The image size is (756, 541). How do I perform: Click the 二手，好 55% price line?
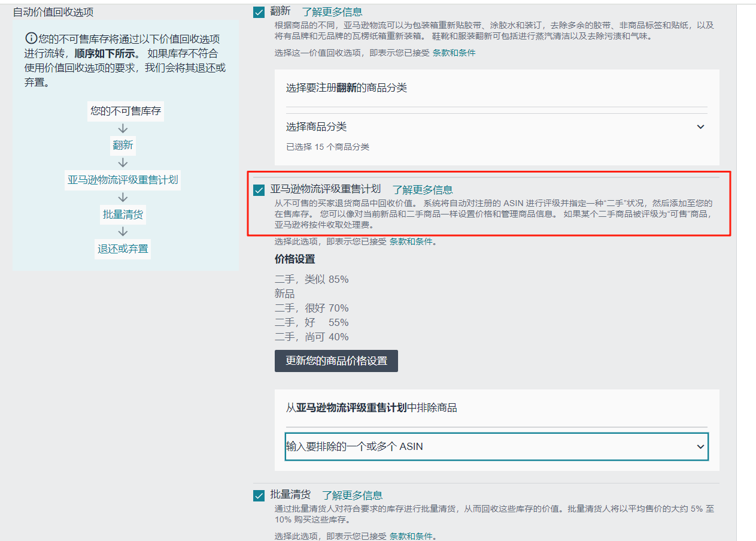click(x=311, y=322)
